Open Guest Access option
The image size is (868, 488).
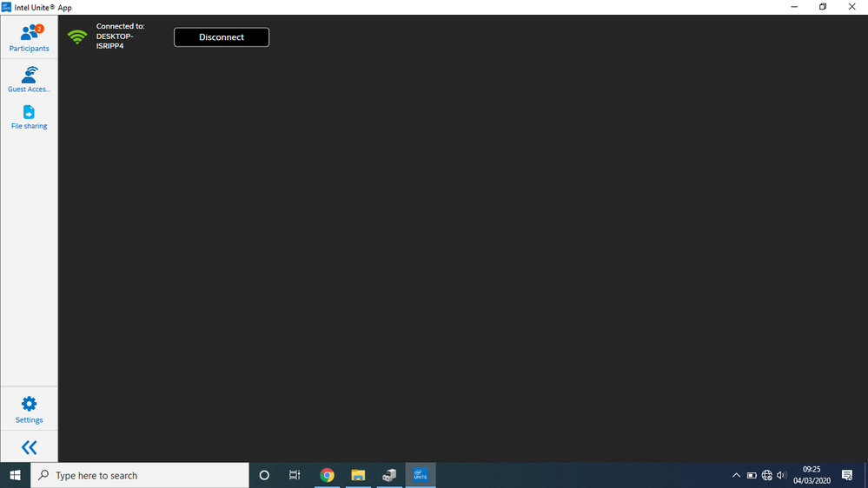29,79
